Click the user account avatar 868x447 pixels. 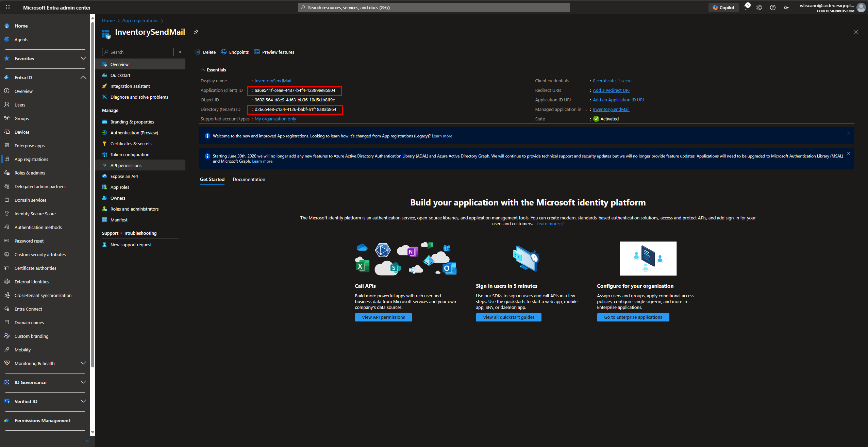tap(861, 7)
